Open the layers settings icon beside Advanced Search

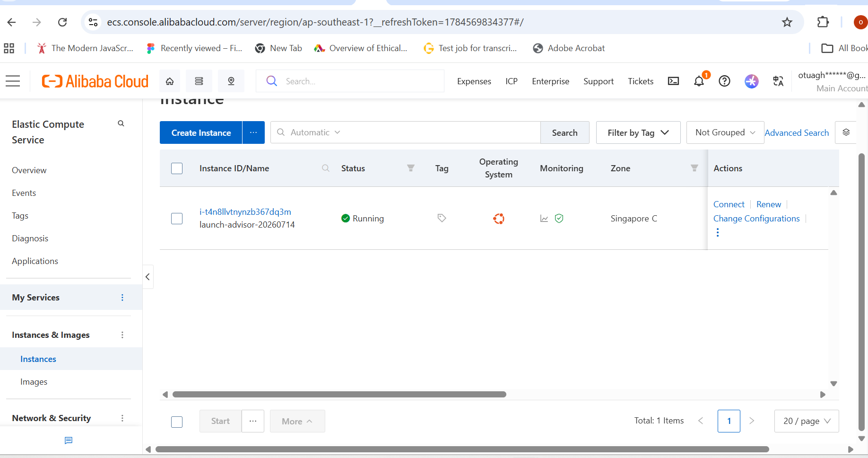(x=846, y=132)
